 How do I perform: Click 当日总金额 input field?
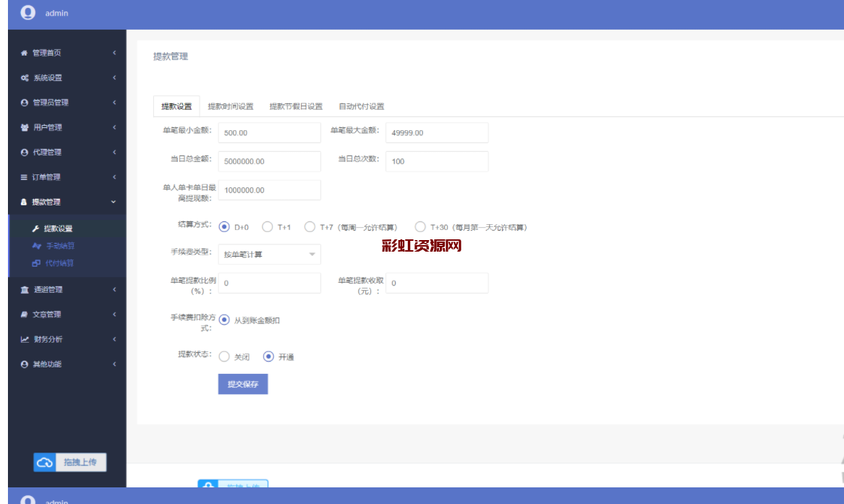click(269, 161)
